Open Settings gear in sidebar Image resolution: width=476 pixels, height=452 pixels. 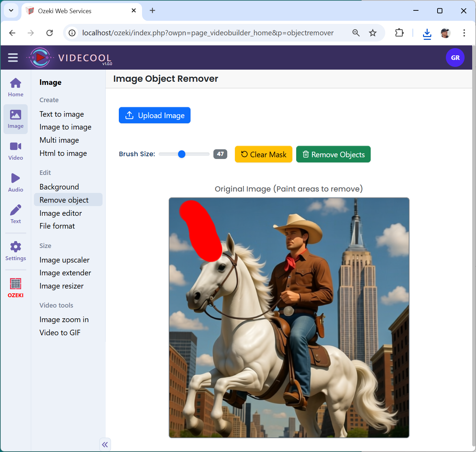(16, 251)
